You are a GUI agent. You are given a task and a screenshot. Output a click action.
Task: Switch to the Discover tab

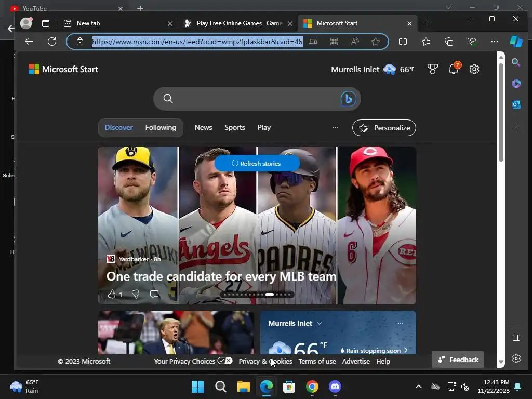point(119,128)
